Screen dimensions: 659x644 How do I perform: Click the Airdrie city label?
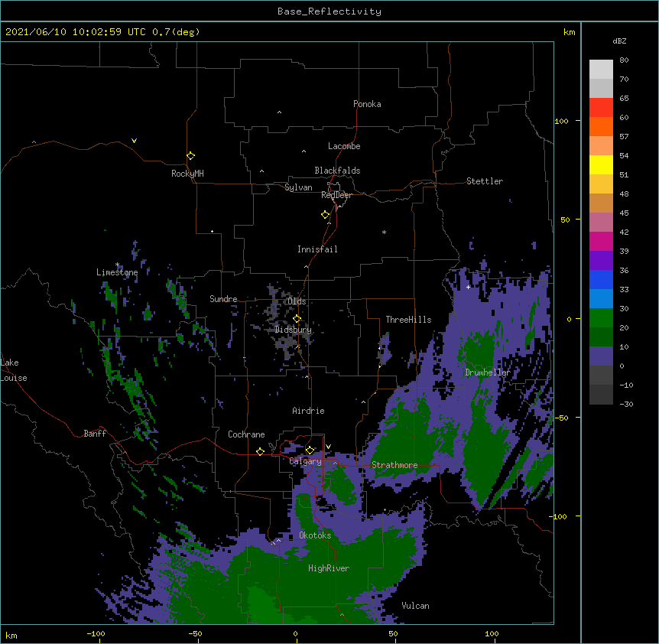(308, 411)
